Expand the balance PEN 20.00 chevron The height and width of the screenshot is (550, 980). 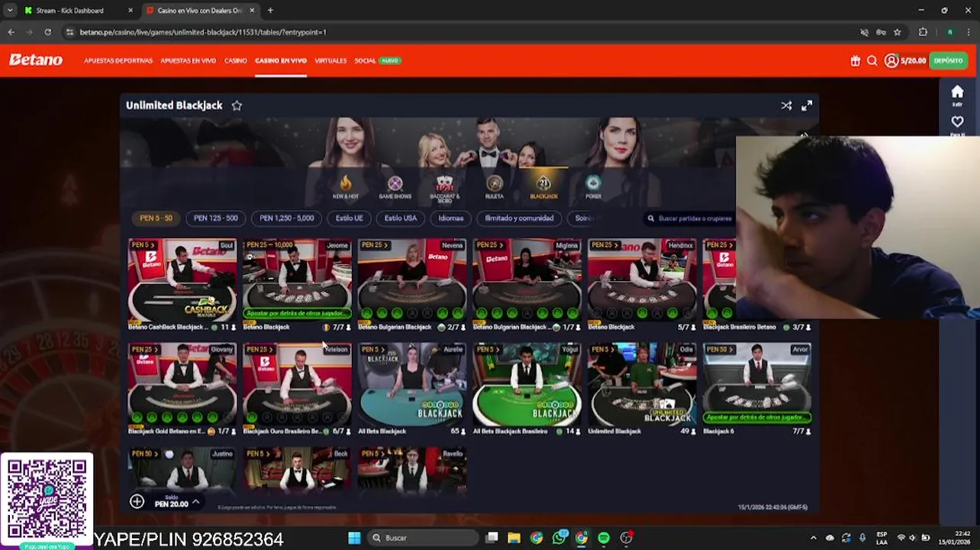point(195,502)
